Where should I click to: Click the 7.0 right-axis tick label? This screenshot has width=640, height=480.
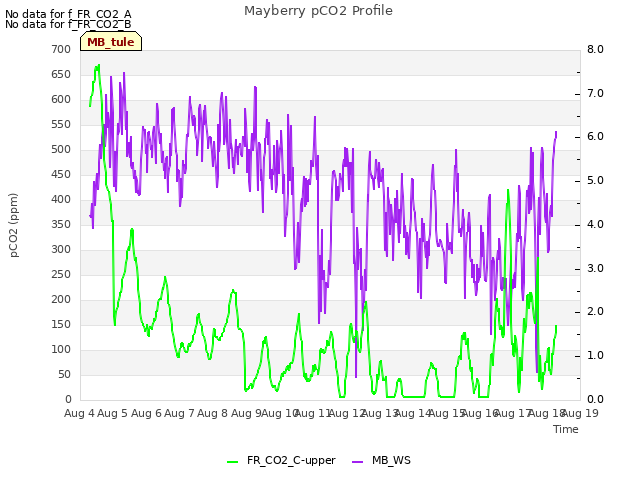coord(595,93)
